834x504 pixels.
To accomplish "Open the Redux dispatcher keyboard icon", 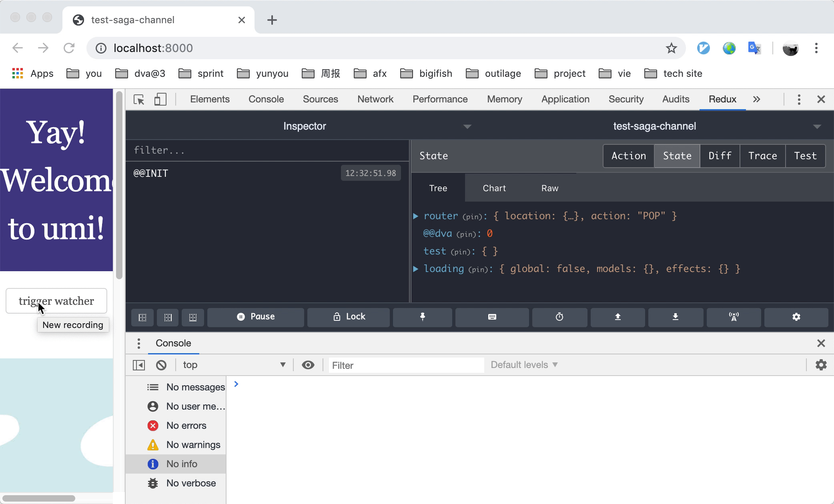I will pyautogui.click(x=492, y=317).
